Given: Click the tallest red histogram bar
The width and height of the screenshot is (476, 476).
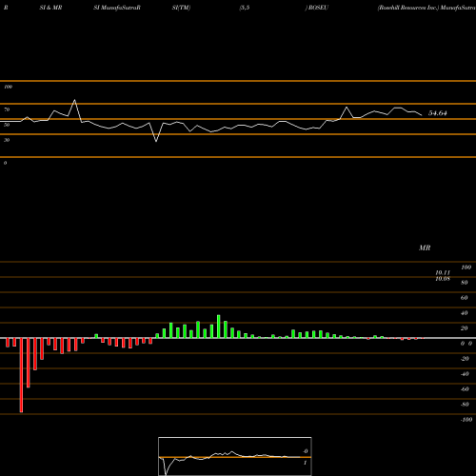Looking at the screenshot, I should pos(21,375).
